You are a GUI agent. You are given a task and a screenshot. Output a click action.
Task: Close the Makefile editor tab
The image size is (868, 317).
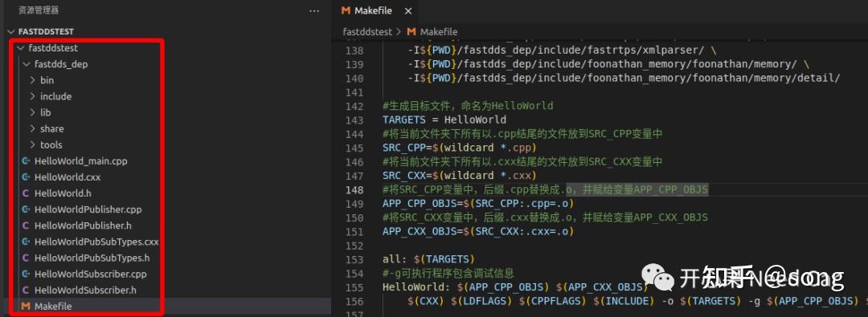(x=408, y=11)
